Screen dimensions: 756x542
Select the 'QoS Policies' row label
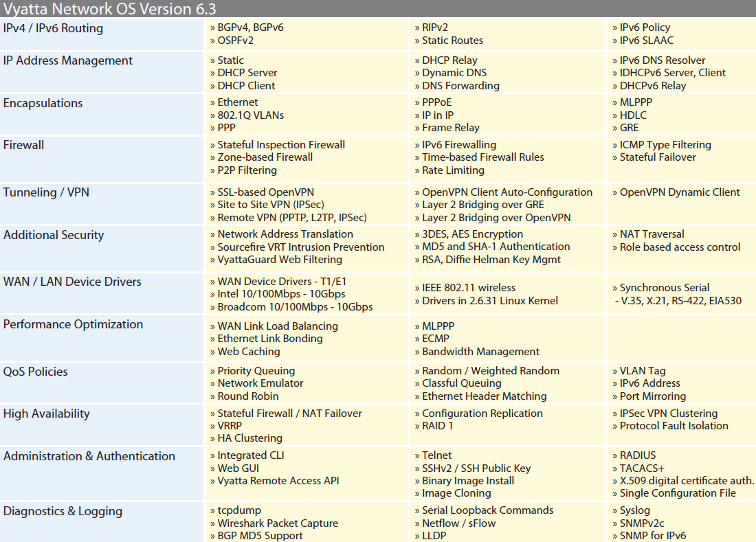tap(36, 372)
